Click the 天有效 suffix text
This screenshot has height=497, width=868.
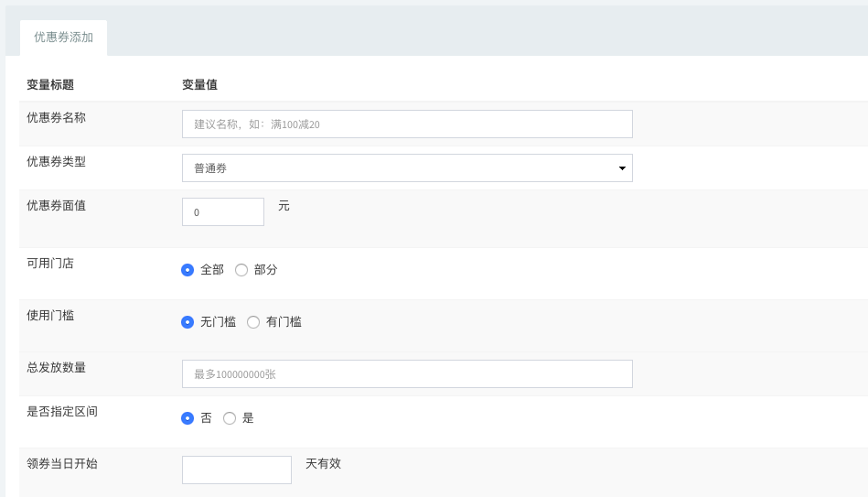[323, 464]
